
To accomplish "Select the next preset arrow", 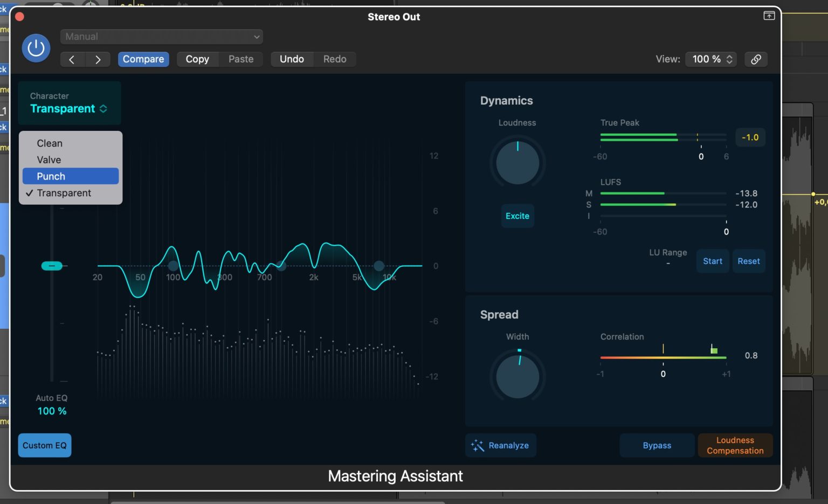I will [98, 59].
